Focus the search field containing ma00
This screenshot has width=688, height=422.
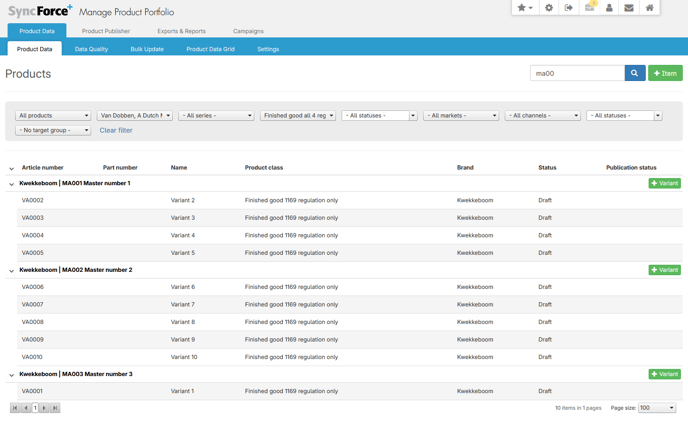[x=577, y=73]
